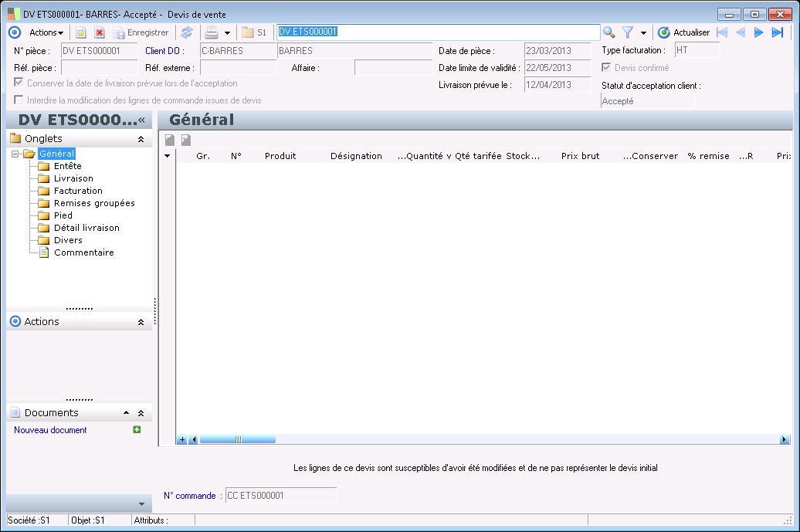Click the printer icon in toolbar

[212, 32]
